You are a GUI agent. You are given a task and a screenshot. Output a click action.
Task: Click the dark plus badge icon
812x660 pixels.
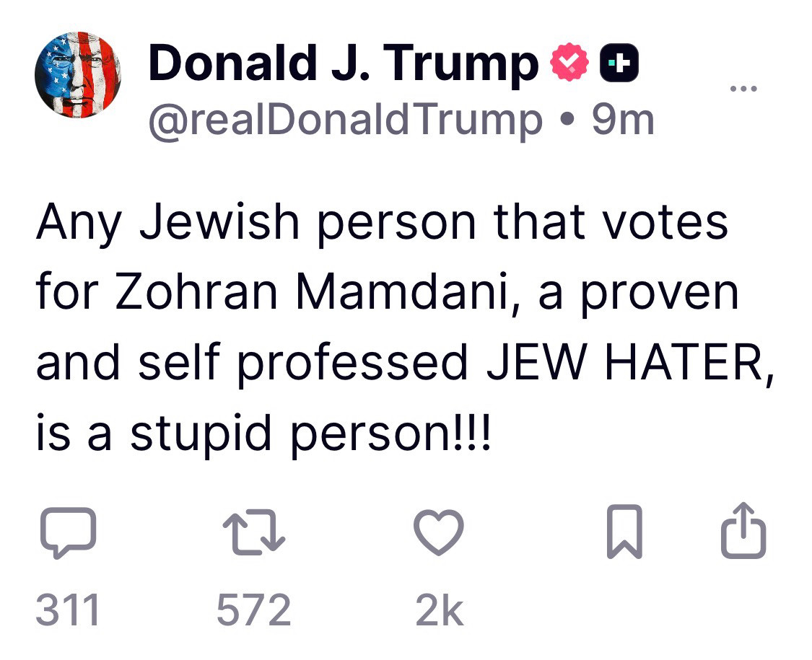[619, 63]
